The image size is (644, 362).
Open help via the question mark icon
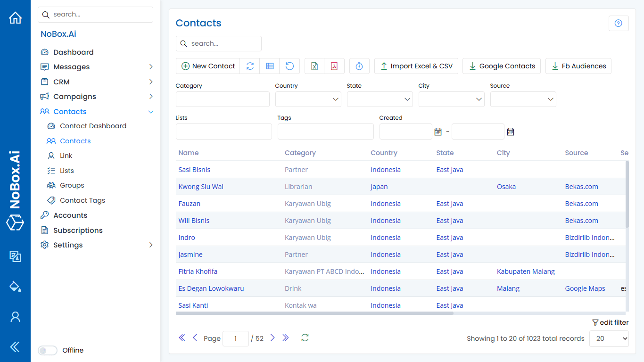tap(619, 23)
